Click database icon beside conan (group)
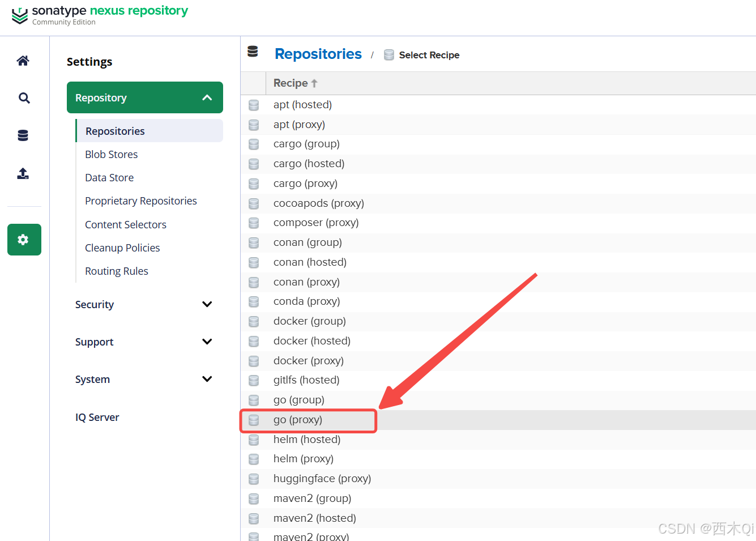756x541 pixels. point(254,242)
